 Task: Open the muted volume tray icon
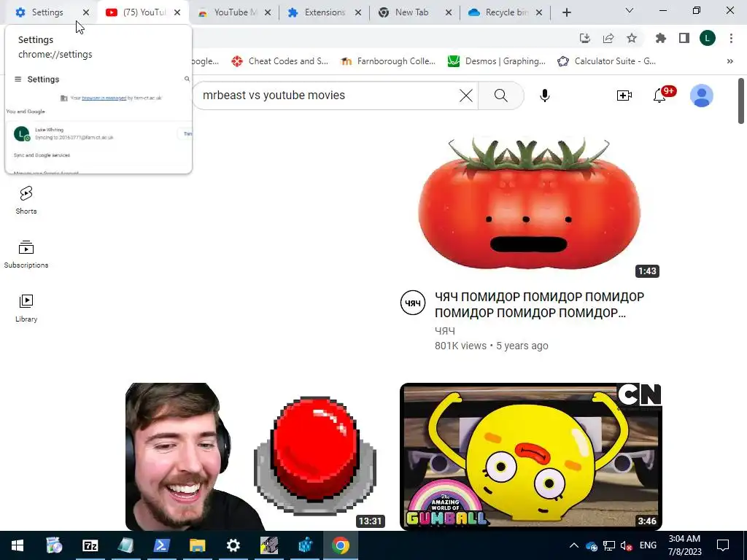(626, 545)
